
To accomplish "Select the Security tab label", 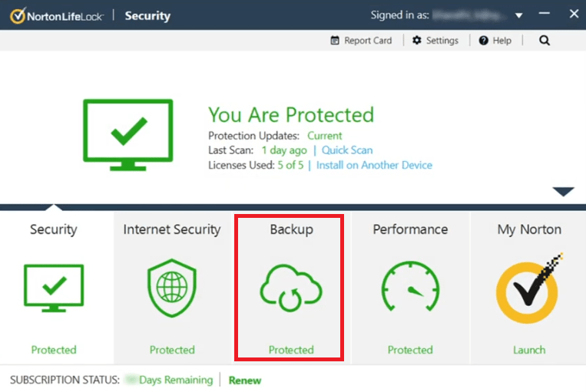I will click(54, 229).
